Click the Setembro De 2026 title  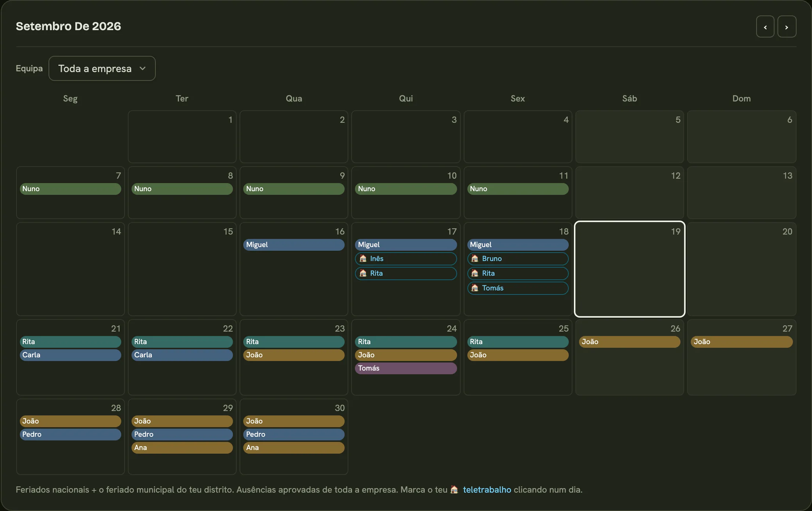pyautogui.click(x=68, y=26)
